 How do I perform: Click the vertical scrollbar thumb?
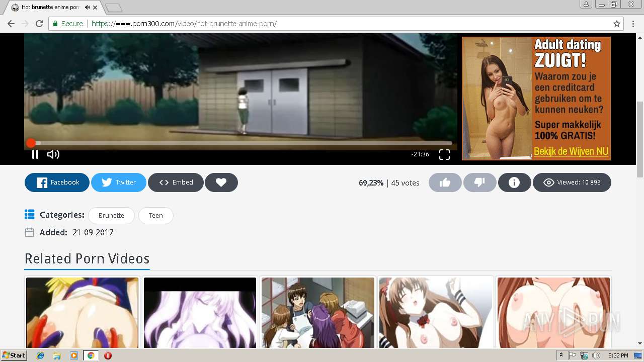pos(640,139)
